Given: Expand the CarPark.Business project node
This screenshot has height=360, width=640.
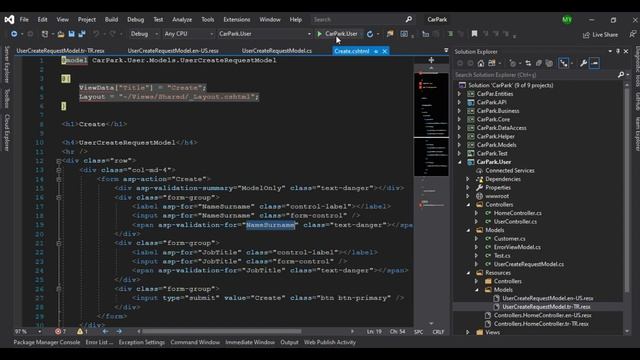Looking at the screenshot, I should [459, 111].
